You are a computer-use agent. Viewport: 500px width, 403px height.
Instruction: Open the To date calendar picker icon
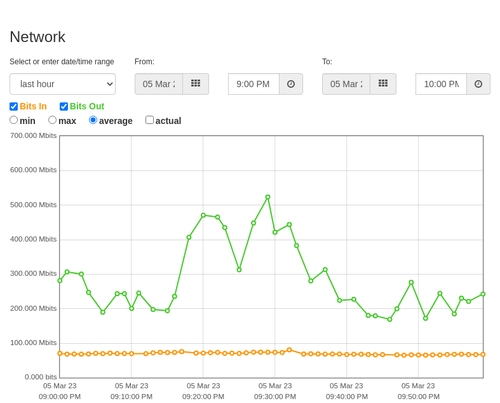(x=383, y=84)
